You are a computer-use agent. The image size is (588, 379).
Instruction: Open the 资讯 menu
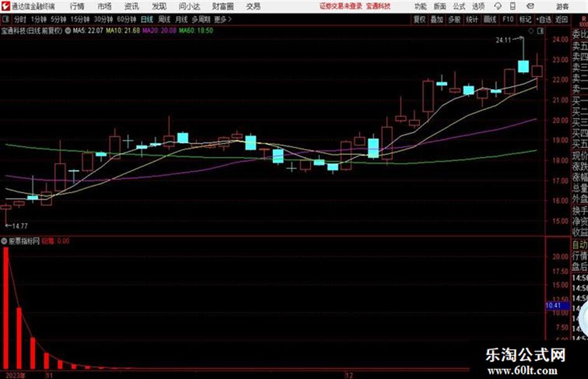(132, 6)
